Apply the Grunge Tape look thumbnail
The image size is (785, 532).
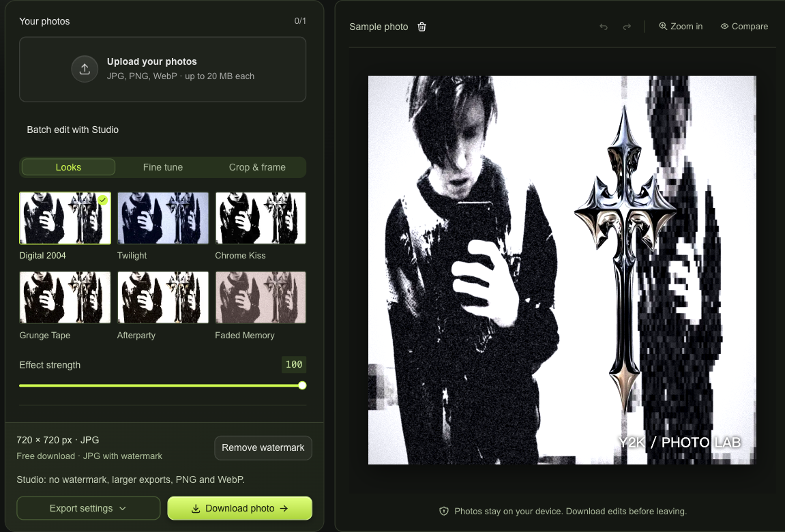(x=65, y=298)
